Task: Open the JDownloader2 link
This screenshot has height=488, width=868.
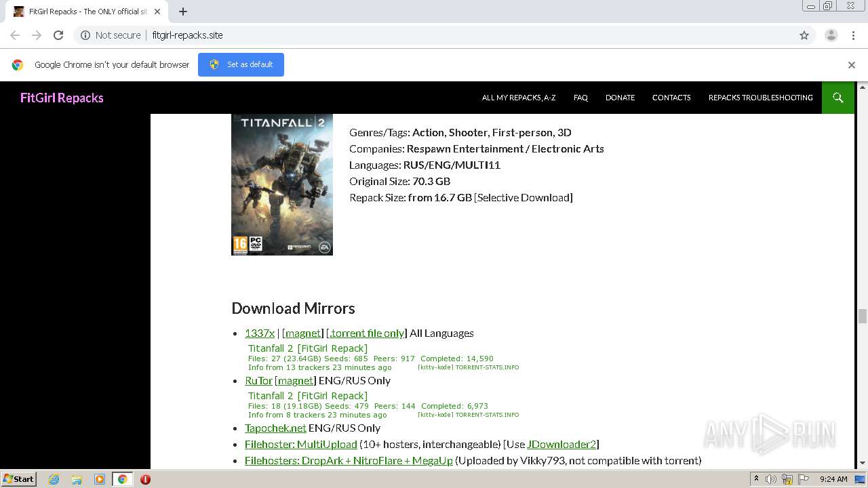Action: 561,444
